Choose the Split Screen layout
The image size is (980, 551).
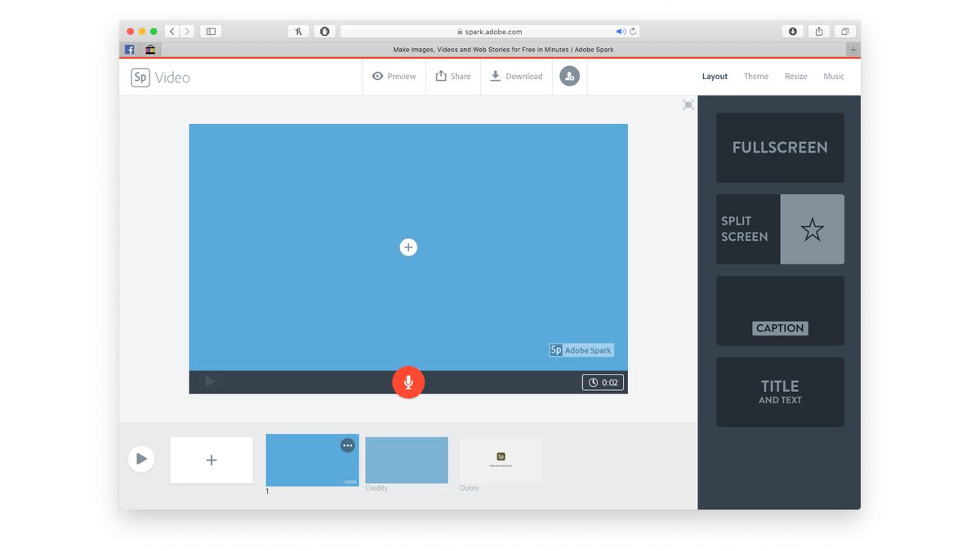tap(780, 229)
